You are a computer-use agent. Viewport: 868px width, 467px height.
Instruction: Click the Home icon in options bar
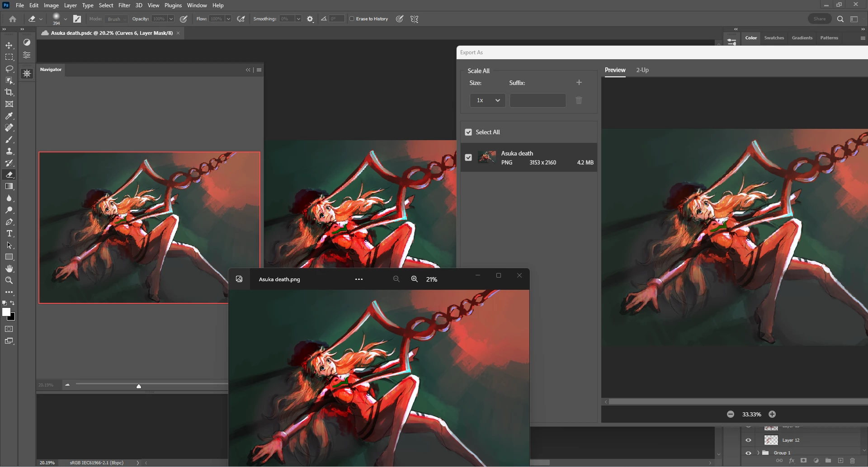pyautogui.click(x=13, y=19)
